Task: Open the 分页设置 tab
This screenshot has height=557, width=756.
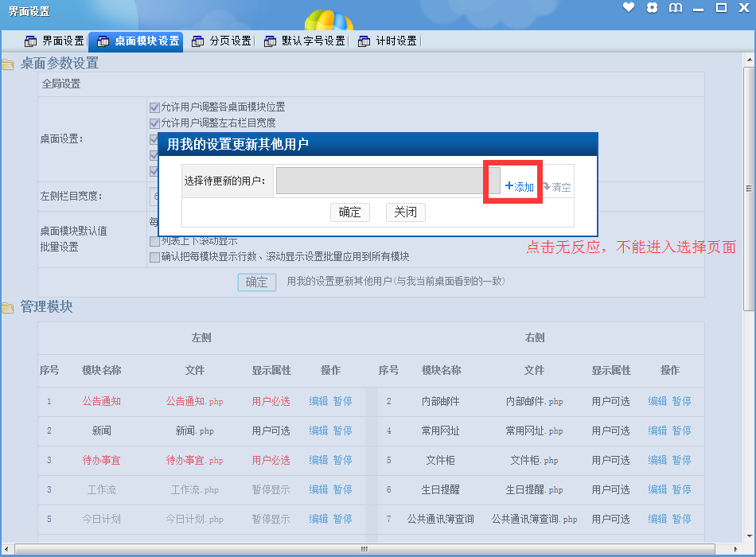Action: pyautogui.click(x=221, y=41)
